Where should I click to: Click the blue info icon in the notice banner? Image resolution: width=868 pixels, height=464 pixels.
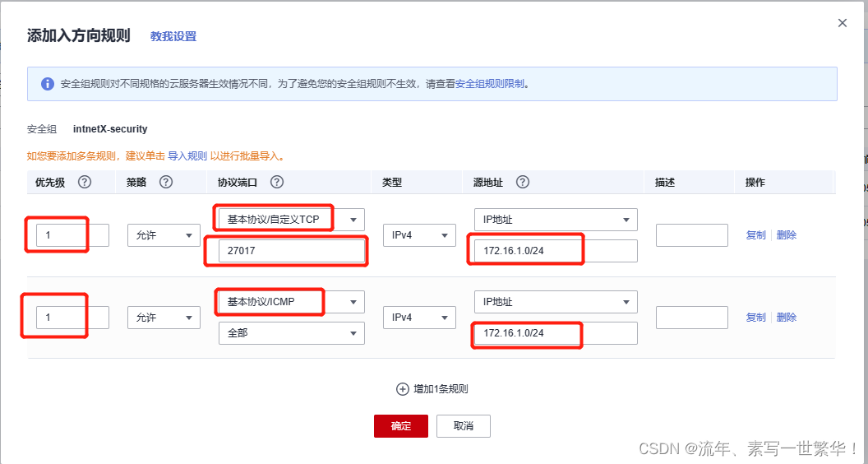(x=48, y=84)
